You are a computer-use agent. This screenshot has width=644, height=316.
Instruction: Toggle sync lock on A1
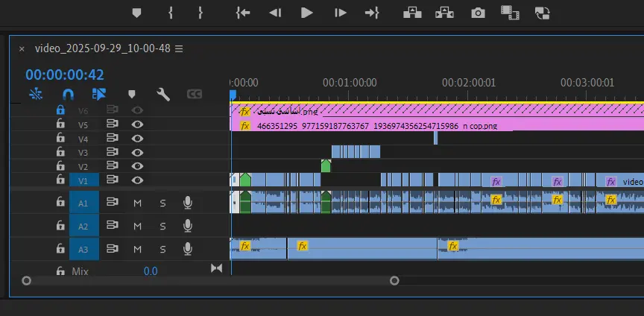point(112,202)
